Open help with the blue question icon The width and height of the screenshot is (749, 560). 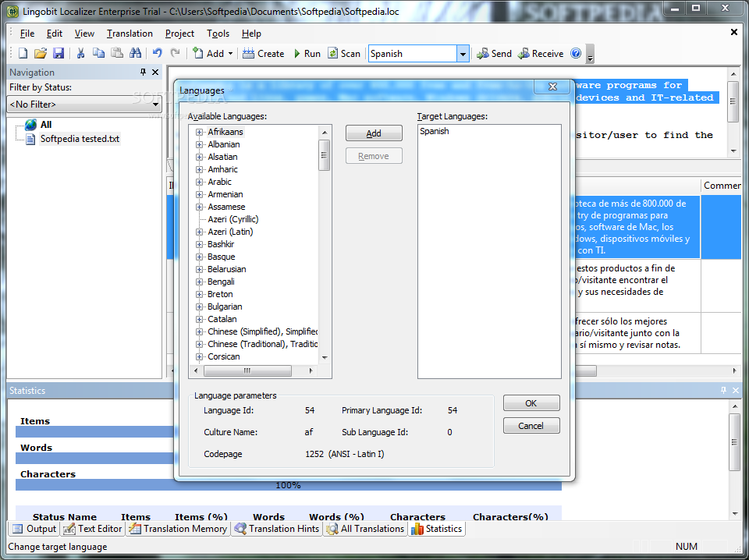pyautogui.click(x=576, y=54)
